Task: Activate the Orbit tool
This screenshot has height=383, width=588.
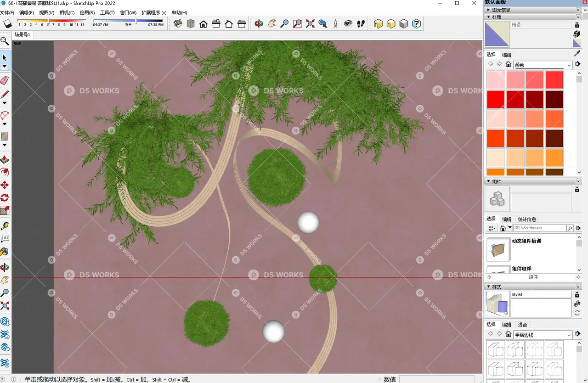Action: coord(259,23)
